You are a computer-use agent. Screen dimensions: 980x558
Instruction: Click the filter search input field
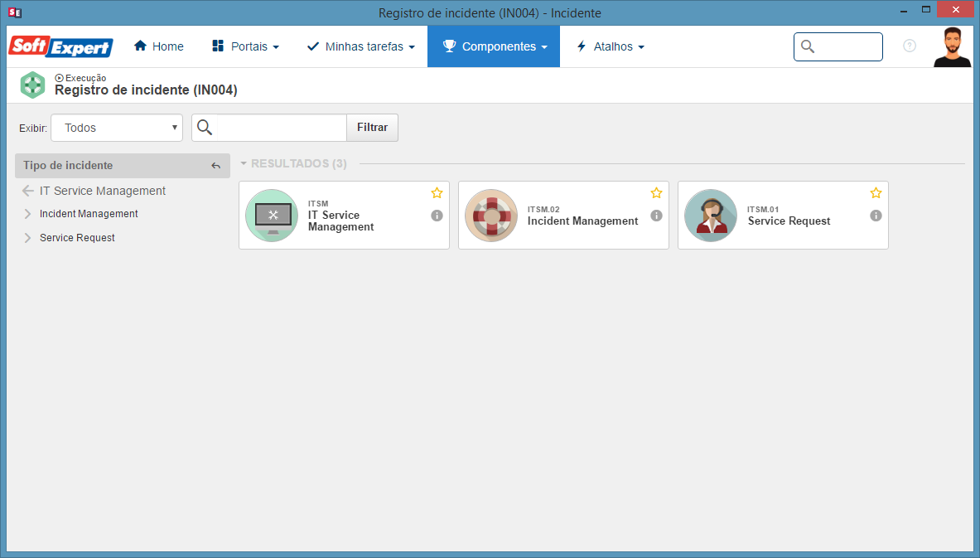pos(282,128)
